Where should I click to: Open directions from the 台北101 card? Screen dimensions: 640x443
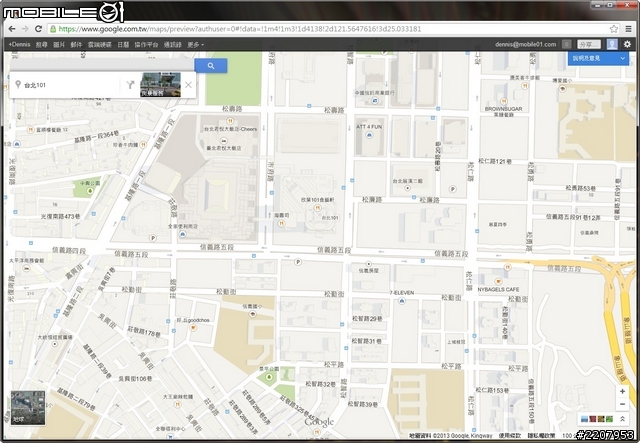[x=130, y=85]
